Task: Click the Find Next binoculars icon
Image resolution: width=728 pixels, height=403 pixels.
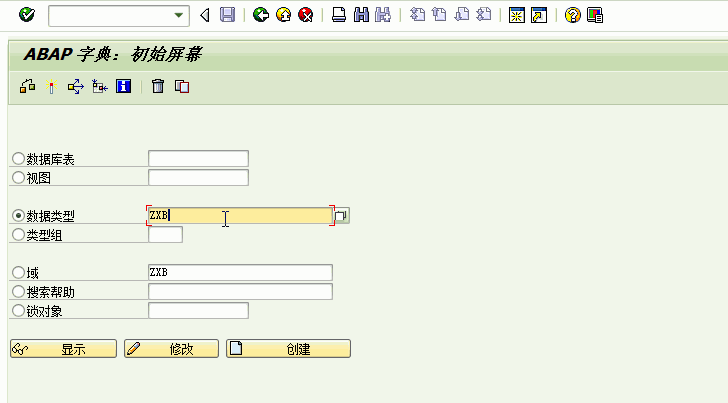Action: [x=383, y=15]
